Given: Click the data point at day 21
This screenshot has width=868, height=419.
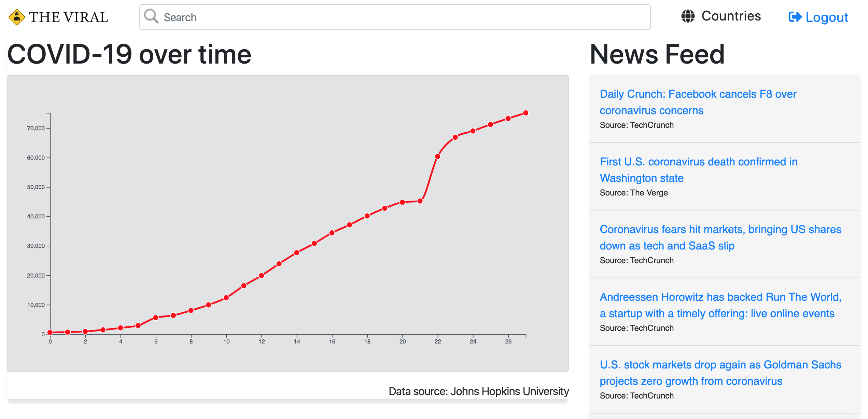Looking at the screenshot, I should point(420,201).
